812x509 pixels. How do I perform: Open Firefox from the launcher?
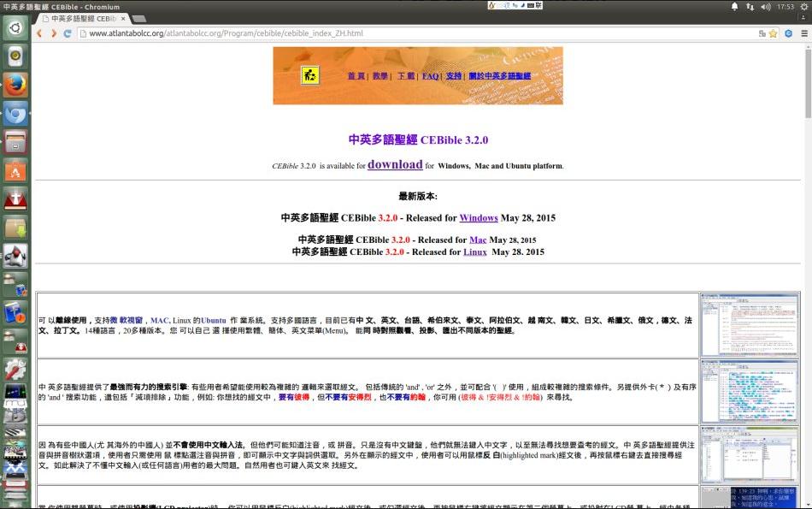15,84
